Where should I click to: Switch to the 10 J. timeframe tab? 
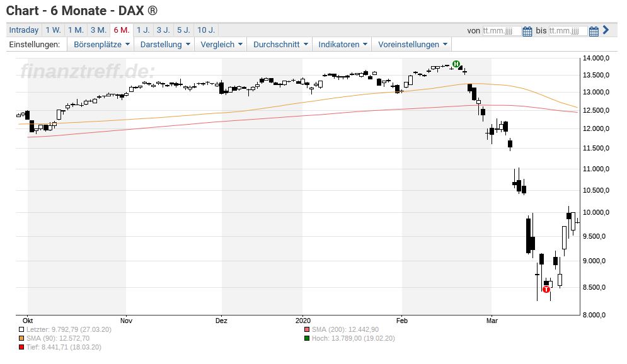[x=206, y=30]
